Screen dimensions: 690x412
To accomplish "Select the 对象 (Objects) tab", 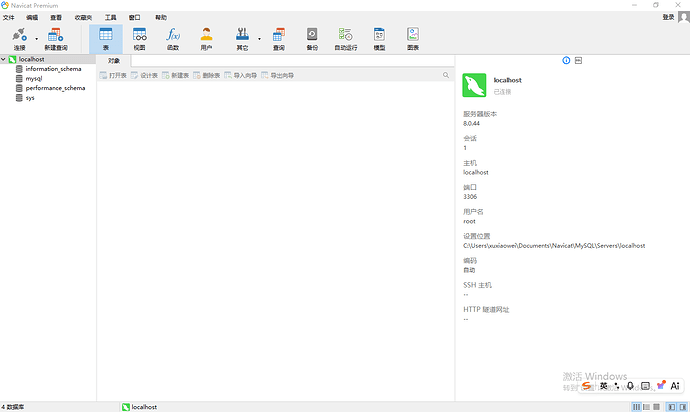I will (x=114, y=61).
